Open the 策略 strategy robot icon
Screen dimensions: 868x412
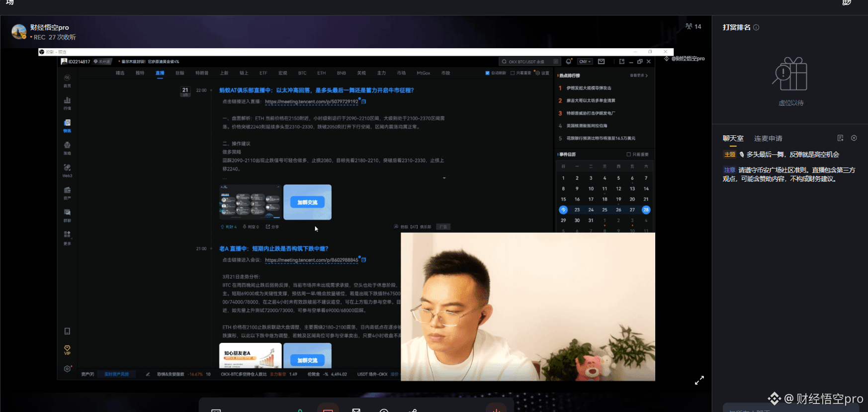67,145
